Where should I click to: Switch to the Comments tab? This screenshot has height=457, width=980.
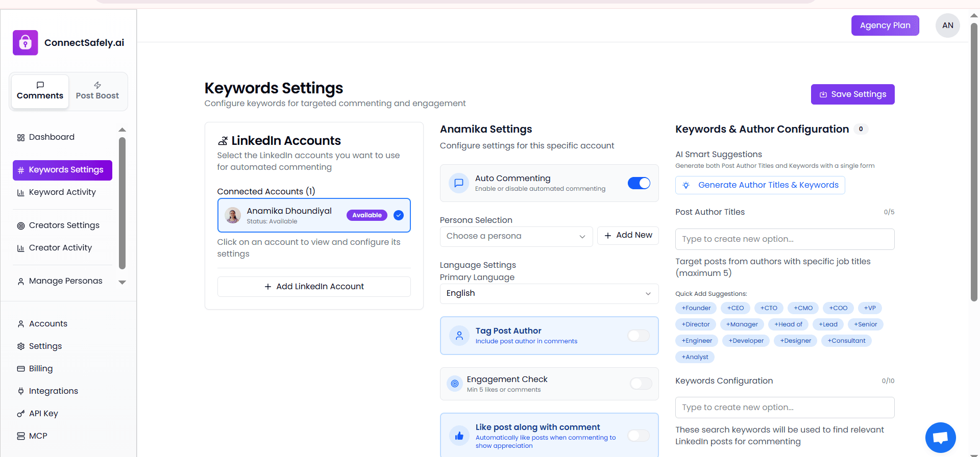pos(40,92)
